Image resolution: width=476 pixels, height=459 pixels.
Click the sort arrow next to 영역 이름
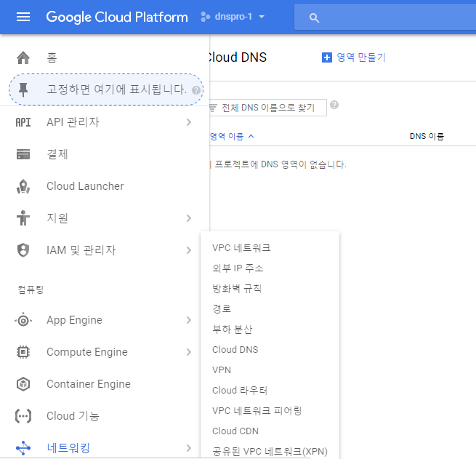(x=251, y=137)
